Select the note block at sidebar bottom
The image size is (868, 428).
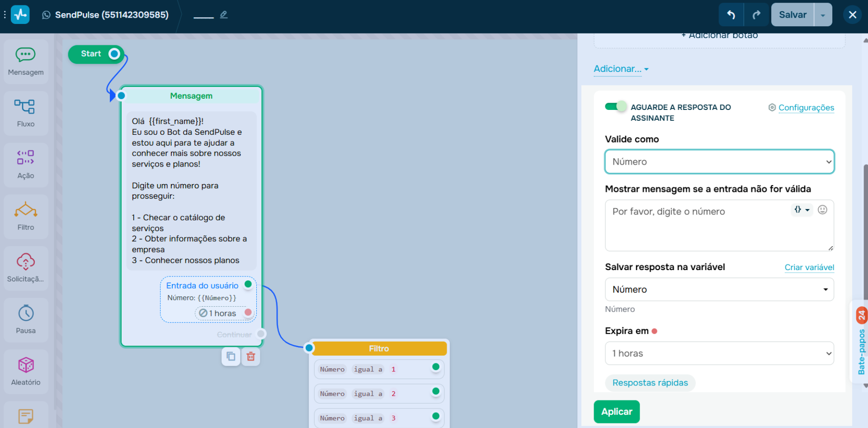coord(26,415)
